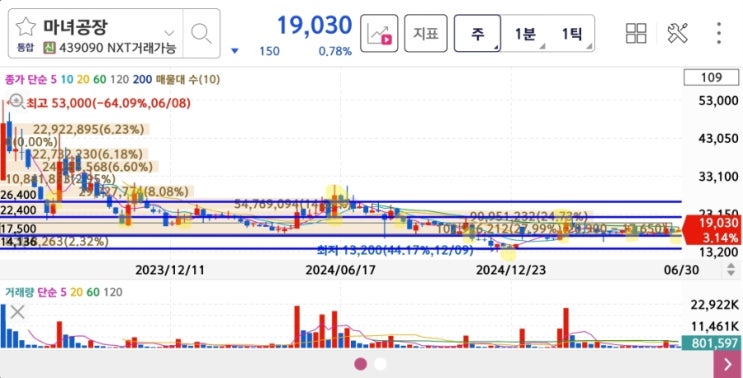Click the 53,000 price axis label

718,100
